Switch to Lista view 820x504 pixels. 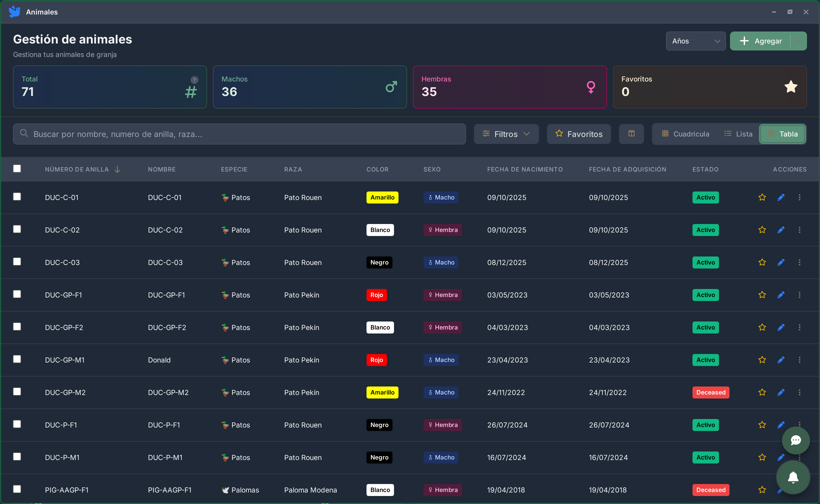tap(738, 134)
